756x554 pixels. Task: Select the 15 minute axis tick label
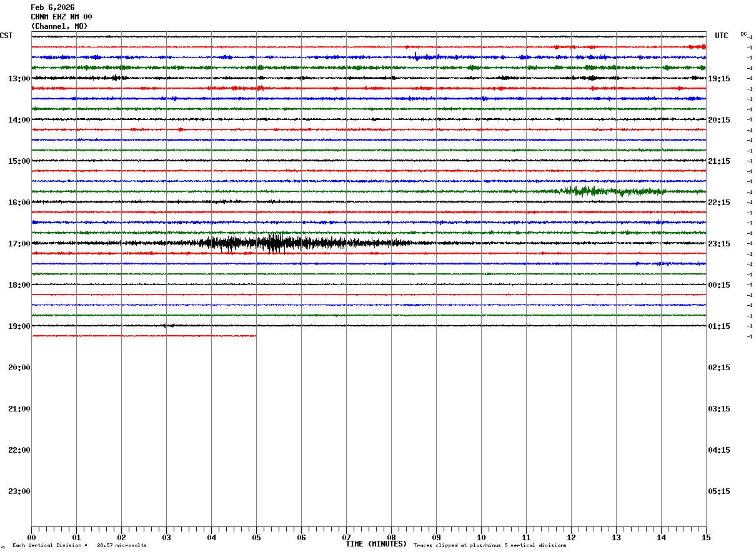tap(706, 537)
